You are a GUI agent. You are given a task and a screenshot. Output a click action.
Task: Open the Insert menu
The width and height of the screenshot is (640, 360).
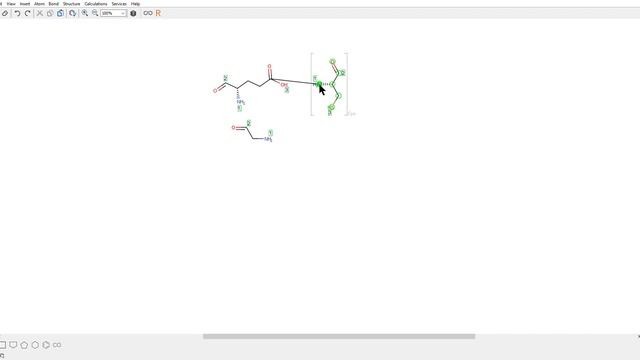(25, 4)
